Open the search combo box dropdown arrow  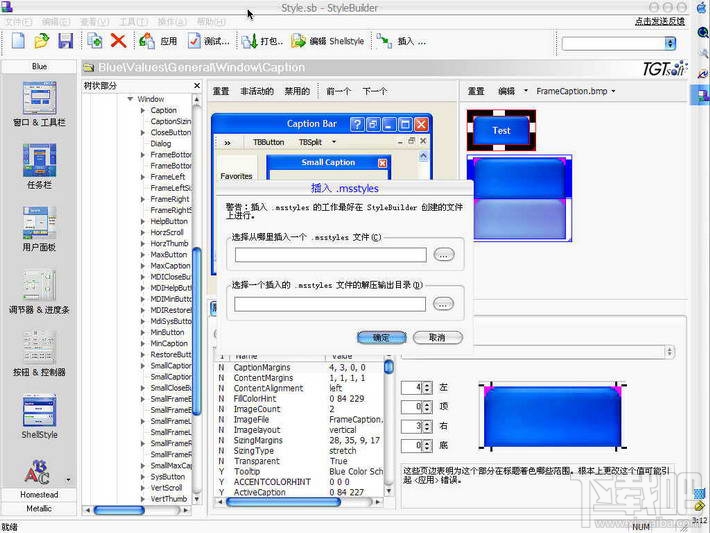[x=670, y=43]
